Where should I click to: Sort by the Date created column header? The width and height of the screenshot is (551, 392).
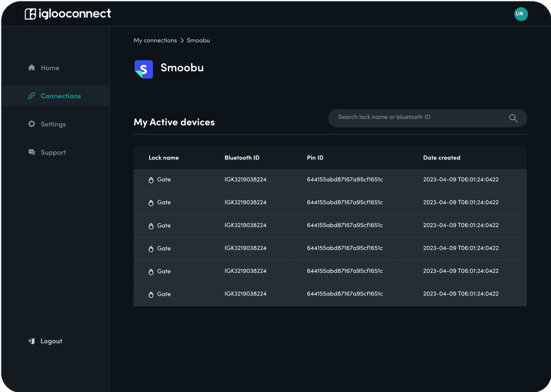441,158
